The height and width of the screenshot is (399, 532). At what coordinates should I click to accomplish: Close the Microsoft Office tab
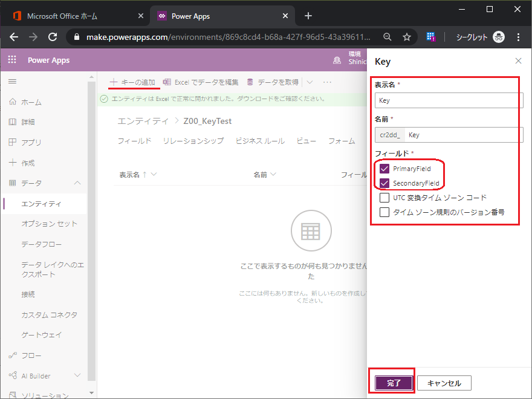(140, 16)
